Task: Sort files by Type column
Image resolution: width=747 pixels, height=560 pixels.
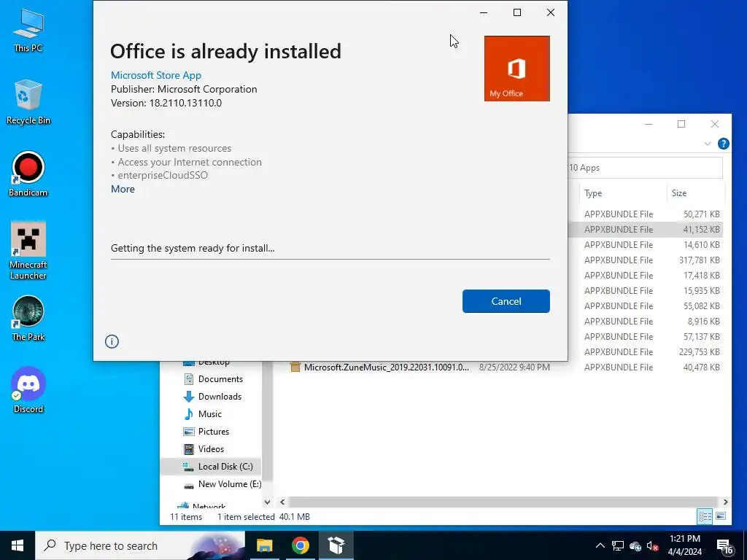Action: [x=622, y=192]
